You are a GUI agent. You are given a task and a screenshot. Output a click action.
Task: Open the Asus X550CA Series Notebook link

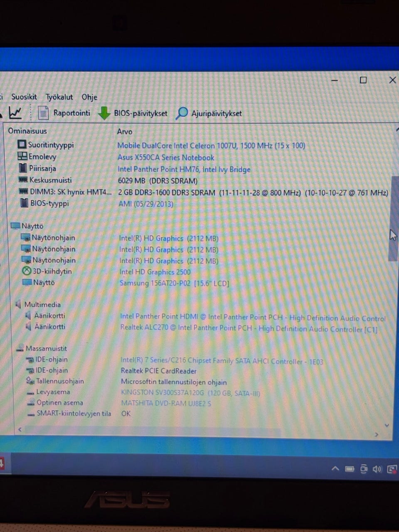[x=166, y=158]
